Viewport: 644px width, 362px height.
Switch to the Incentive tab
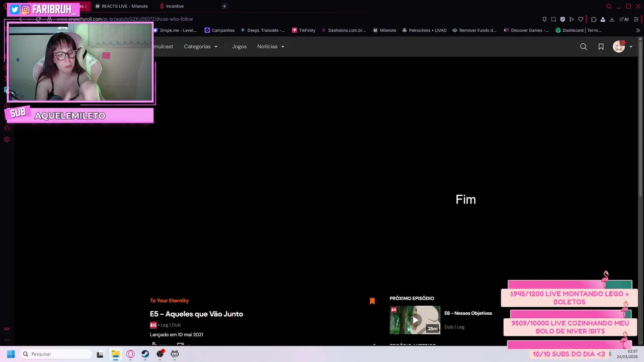point(172,6)
